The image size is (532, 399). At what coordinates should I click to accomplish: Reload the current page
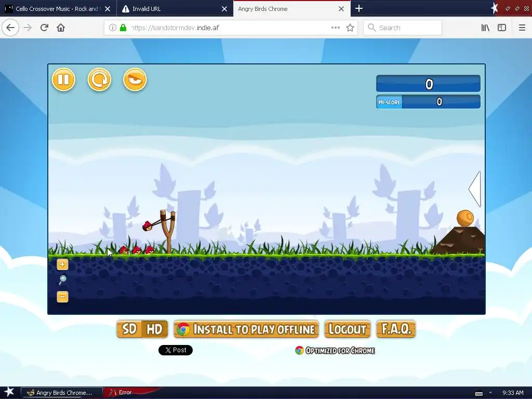pos(44,28)
